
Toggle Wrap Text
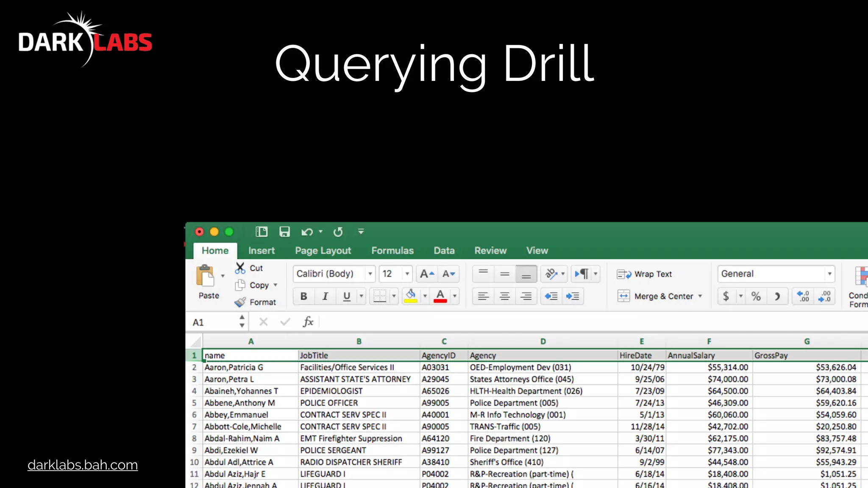pyautogui.click(x=645, y=274)
